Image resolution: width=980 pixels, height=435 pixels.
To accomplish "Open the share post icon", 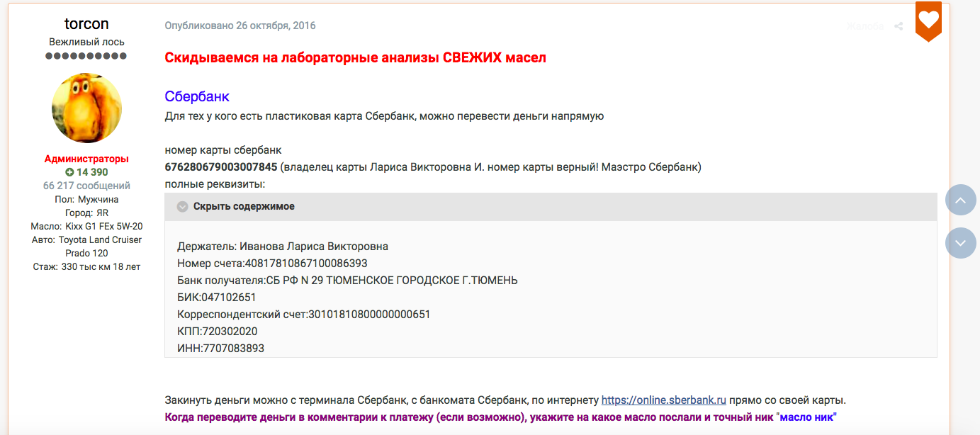I will click(899, 26).
